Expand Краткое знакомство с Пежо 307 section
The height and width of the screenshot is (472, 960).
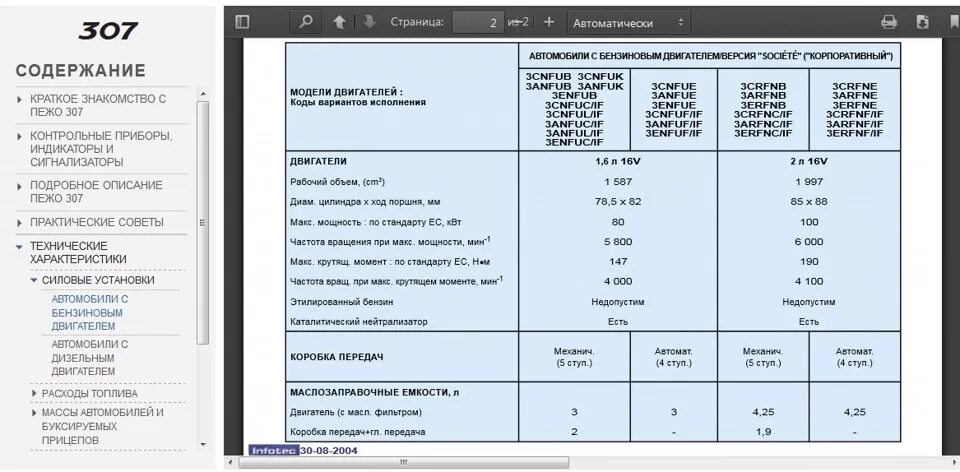coord(20,99)
